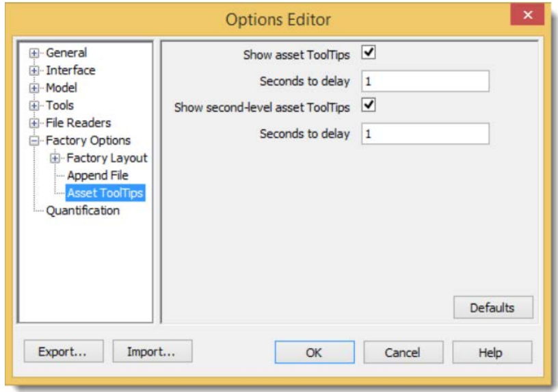The image size is (558, 392).
Task: Click the Export... button
Action: point(63,352)
